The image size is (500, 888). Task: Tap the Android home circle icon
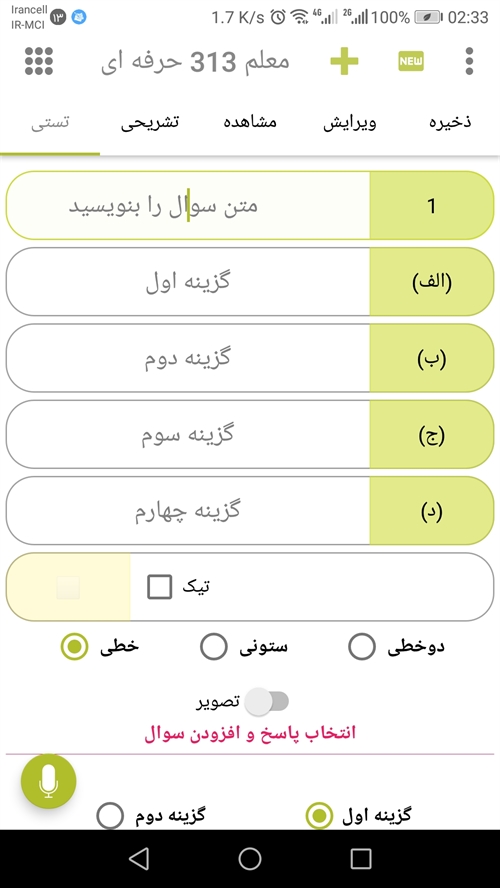tap(250, 859)
